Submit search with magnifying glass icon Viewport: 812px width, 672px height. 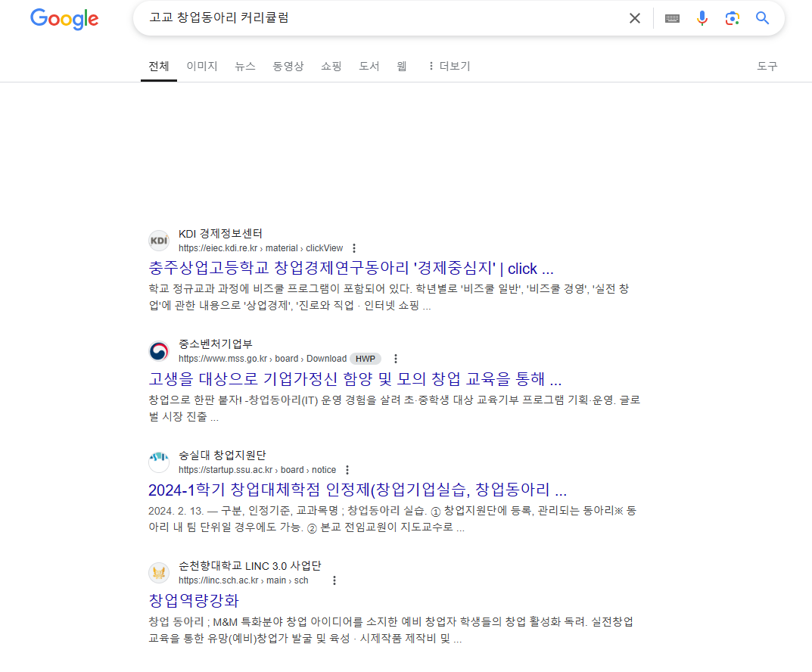(762, 18)
